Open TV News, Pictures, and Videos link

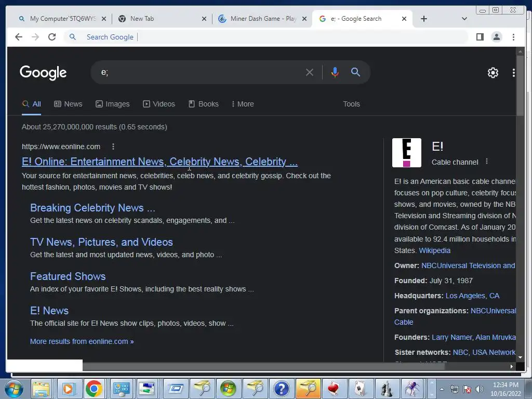[101, 242]
